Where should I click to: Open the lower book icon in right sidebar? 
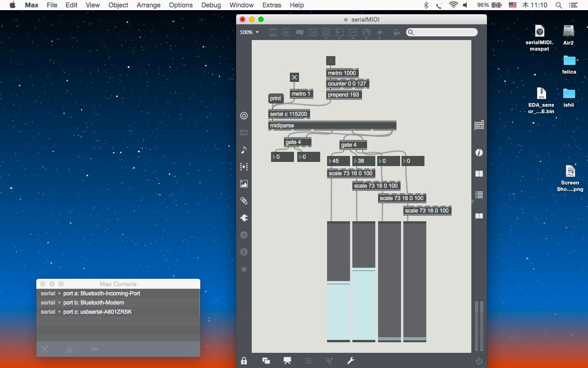pos(479,216)
